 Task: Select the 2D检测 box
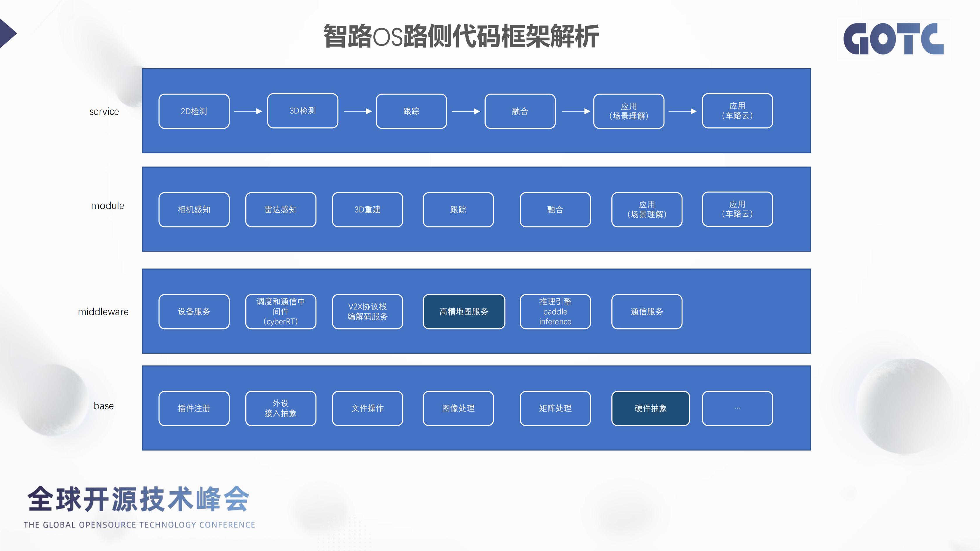[194, 111]
